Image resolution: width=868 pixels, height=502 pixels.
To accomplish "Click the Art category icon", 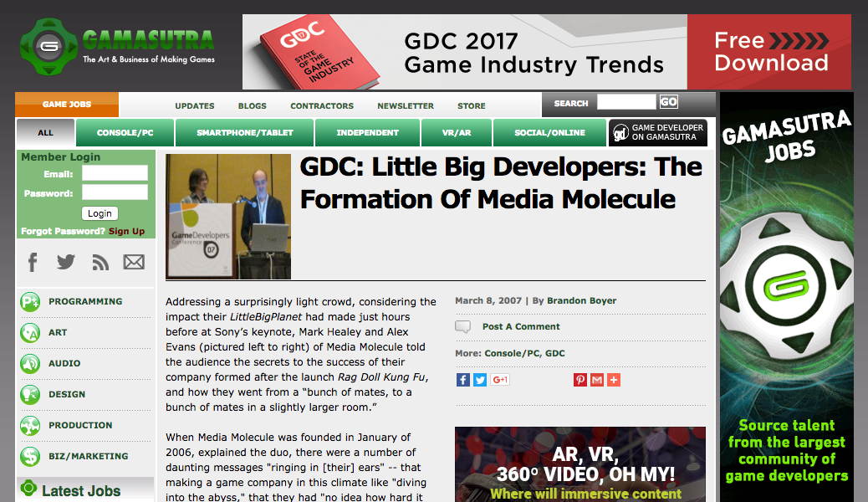I will [x=30, y=333].
